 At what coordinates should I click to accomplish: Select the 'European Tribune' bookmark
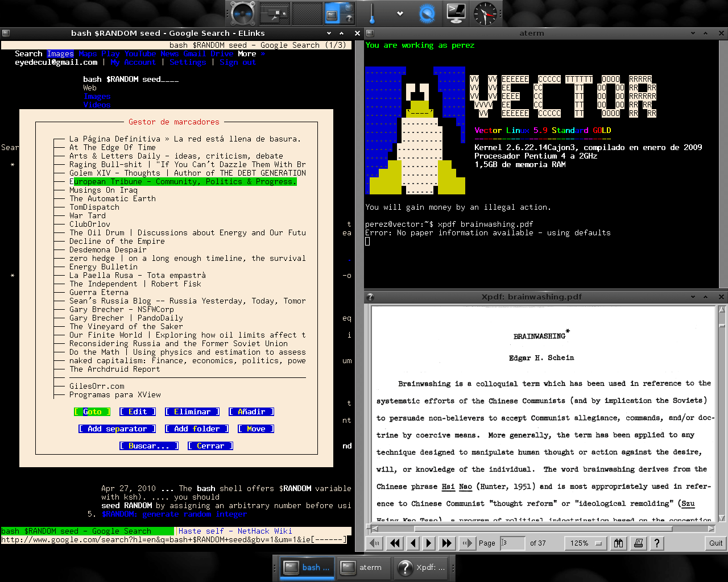click(183, 182)
